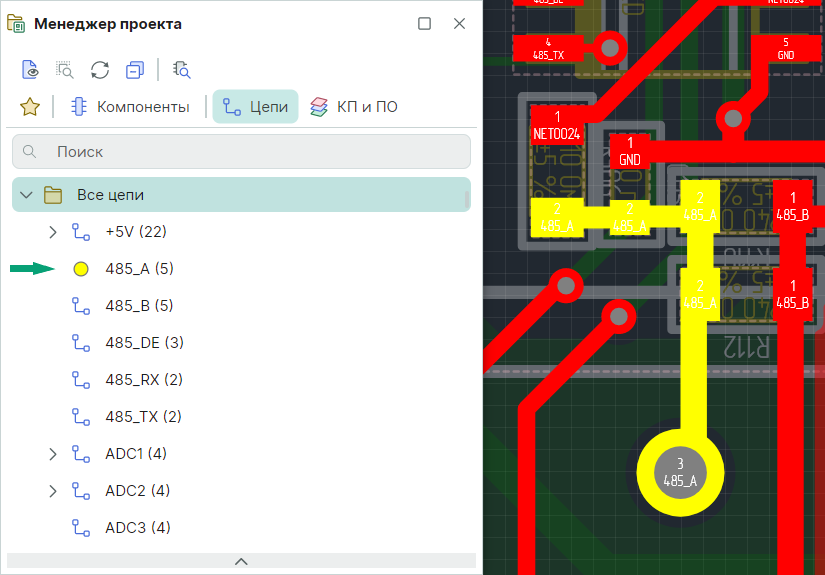Click the ADC2 net icon
Screen dimensions: 825x575
click(81, 491)
